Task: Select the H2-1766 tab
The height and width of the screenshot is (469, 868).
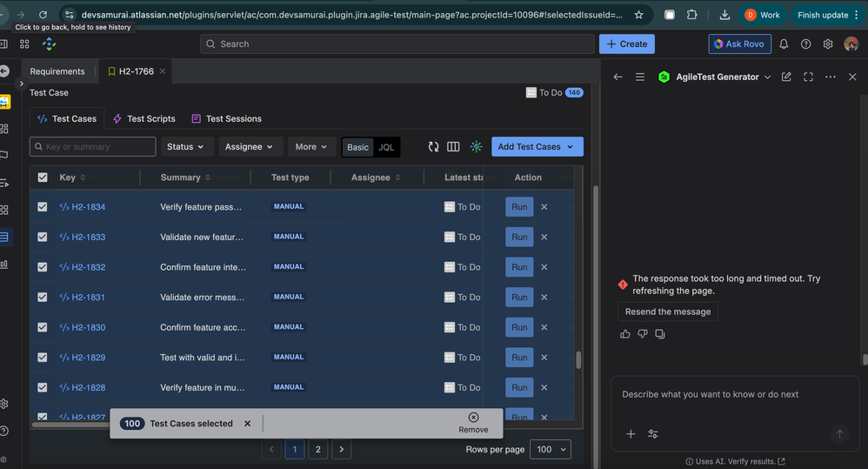Action: click(x=131, y=71)
